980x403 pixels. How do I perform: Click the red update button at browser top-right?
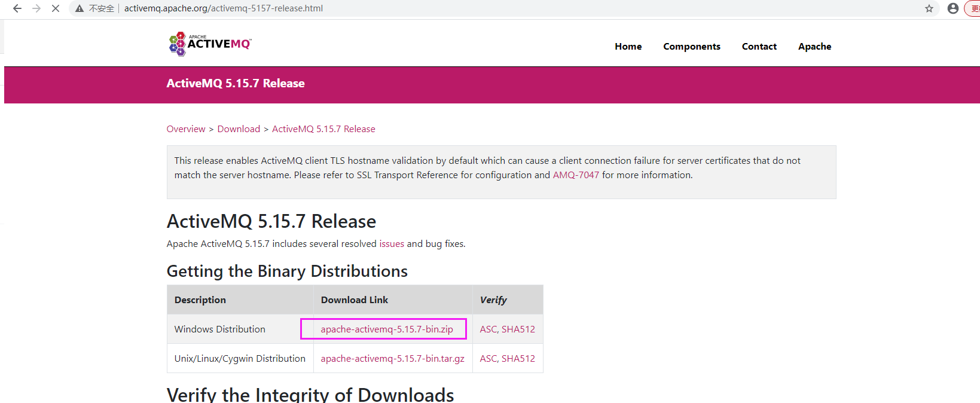point(973,8)
